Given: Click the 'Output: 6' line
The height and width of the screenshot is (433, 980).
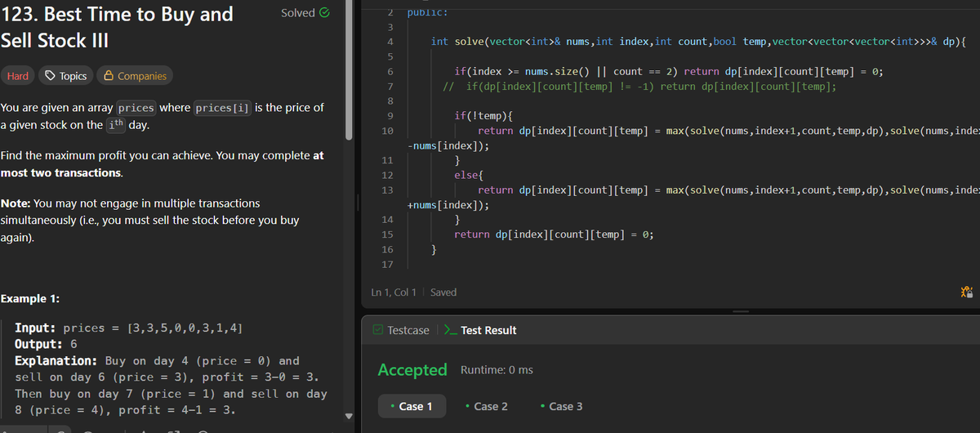Looking at the screenshot, I should tap(46, 344).
